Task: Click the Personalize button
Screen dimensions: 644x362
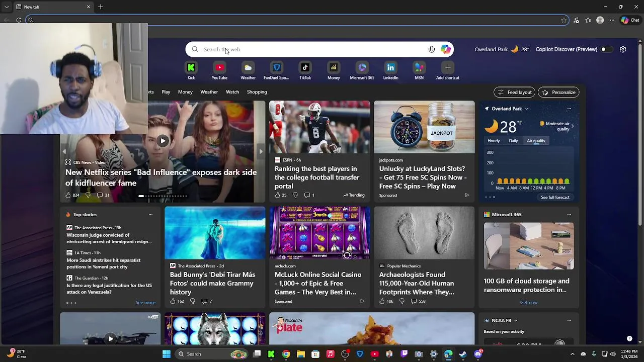Action: [x=558, y=92]
